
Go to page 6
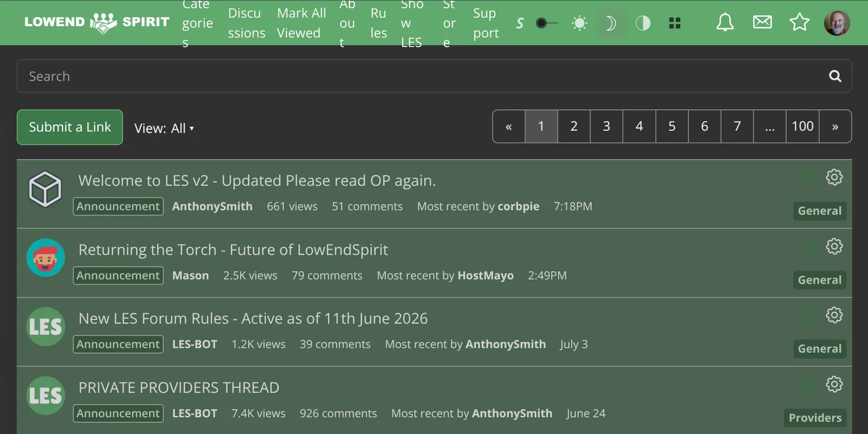point(705,126)
